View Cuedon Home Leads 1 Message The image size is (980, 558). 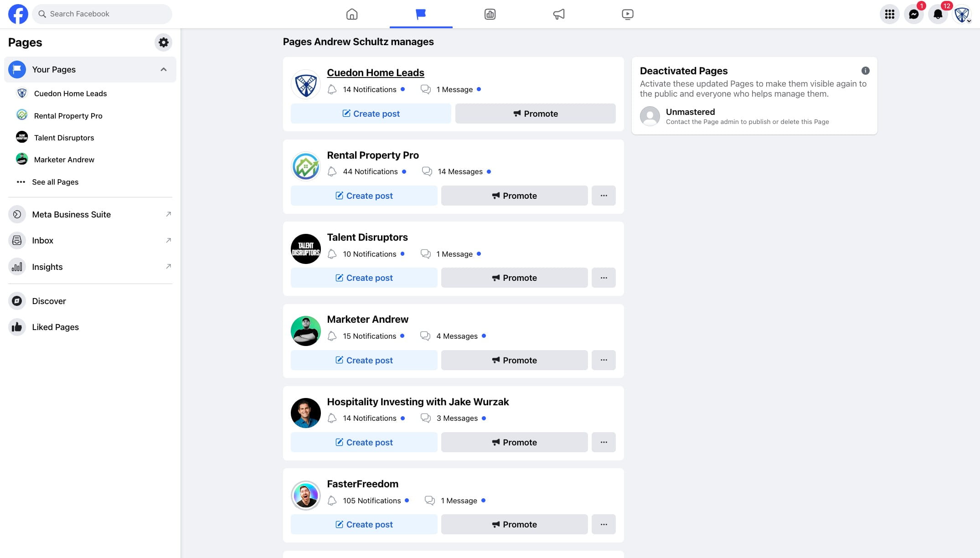(x=450, y=89)
